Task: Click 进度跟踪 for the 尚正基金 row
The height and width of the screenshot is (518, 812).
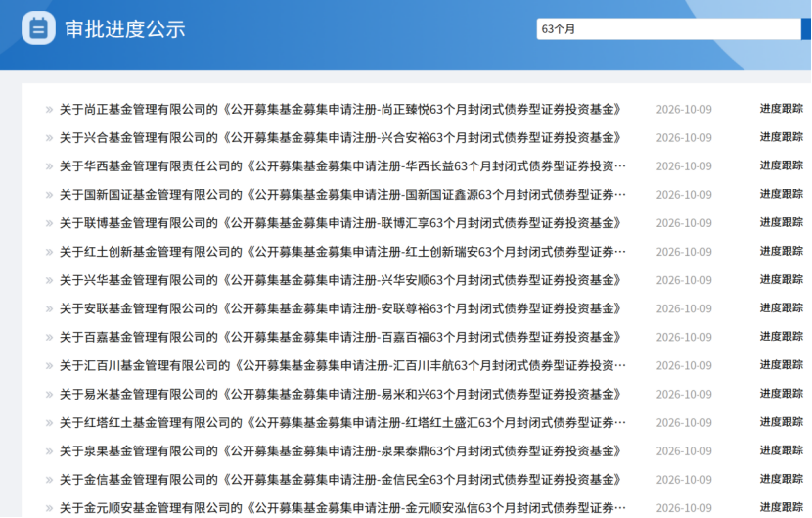Action: tap(782, 109)
